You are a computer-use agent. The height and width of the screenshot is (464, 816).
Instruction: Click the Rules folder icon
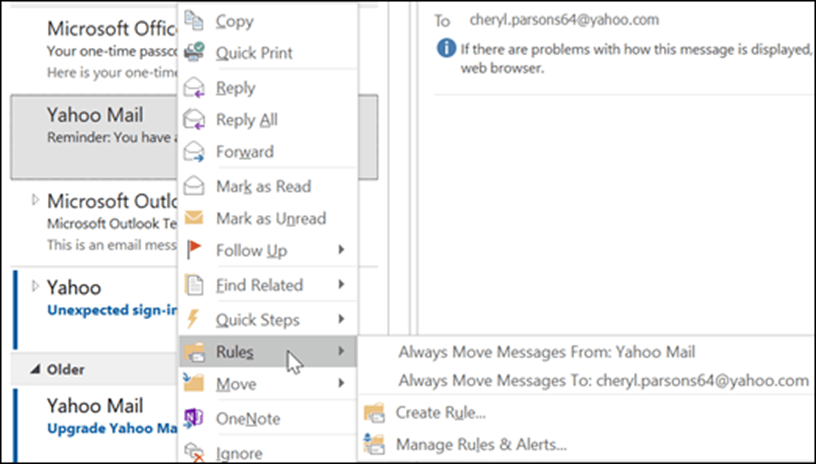click(x=194, y=352)
